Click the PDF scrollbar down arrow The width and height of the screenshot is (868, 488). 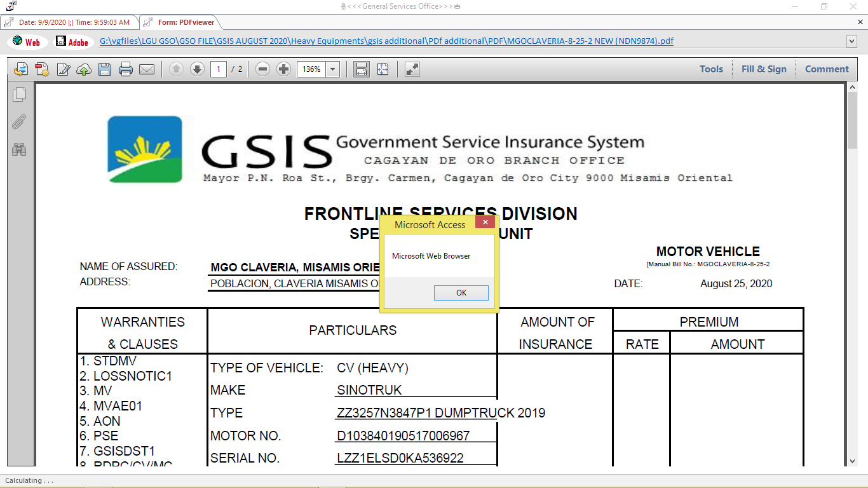pyautogui.click(x=852, y=461)
